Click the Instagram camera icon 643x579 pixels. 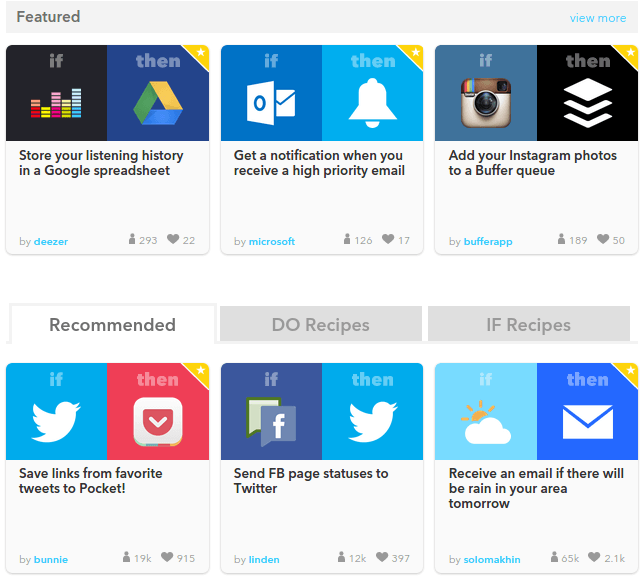(x=486, y=103)
